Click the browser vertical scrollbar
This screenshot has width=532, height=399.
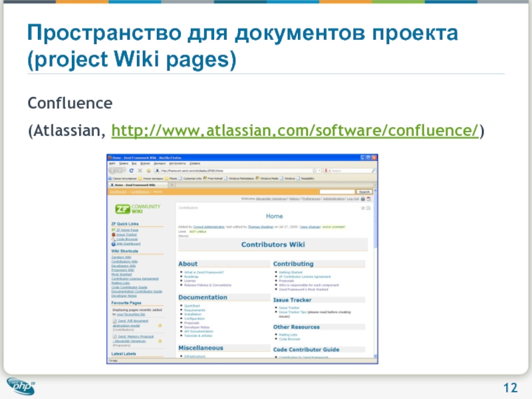(376, 279)
